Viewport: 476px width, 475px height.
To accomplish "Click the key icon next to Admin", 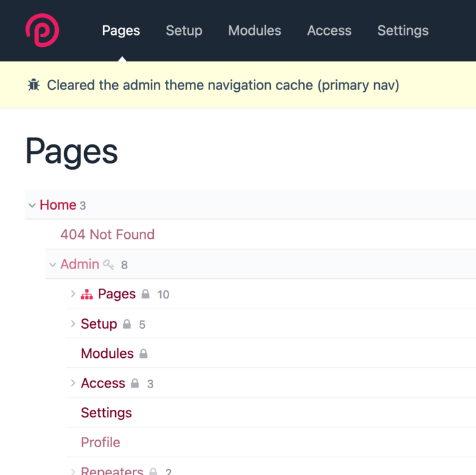I will coord(109,265).
